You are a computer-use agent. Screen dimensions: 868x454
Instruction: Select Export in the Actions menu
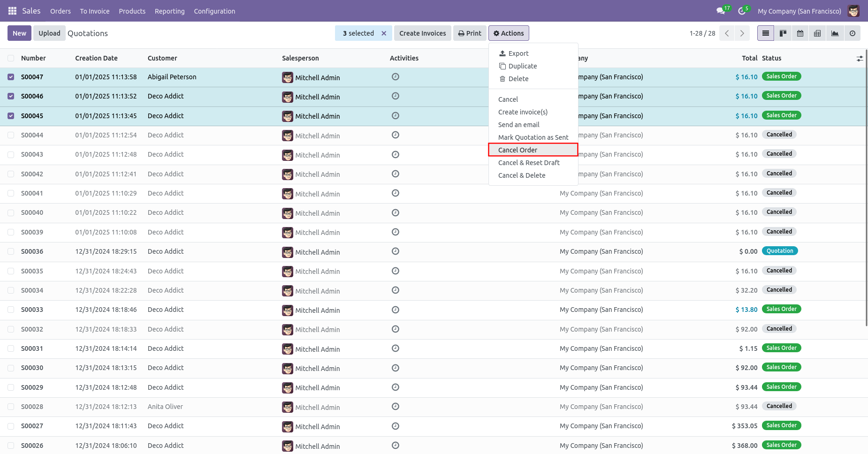tap(533, 53)
